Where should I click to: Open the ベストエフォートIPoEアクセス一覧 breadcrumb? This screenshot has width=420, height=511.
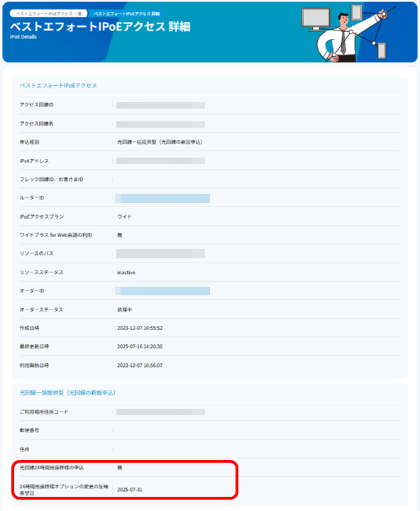[x=48, y=13]
